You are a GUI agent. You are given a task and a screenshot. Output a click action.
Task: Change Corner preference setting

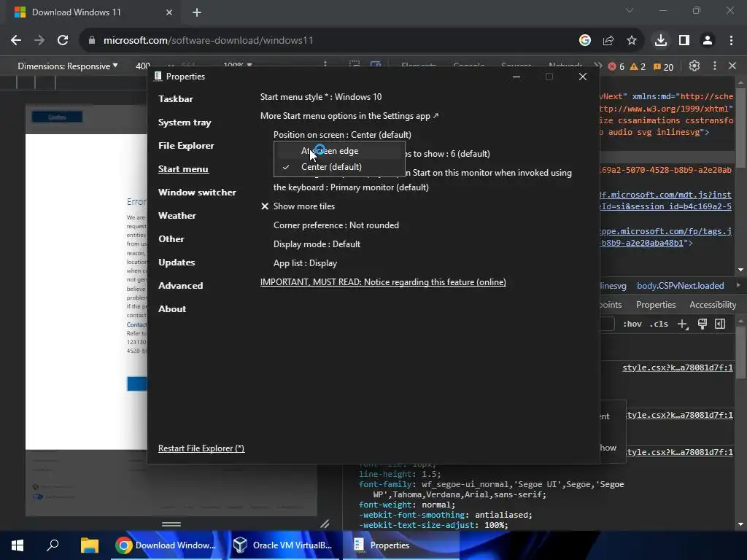(336, 225)
